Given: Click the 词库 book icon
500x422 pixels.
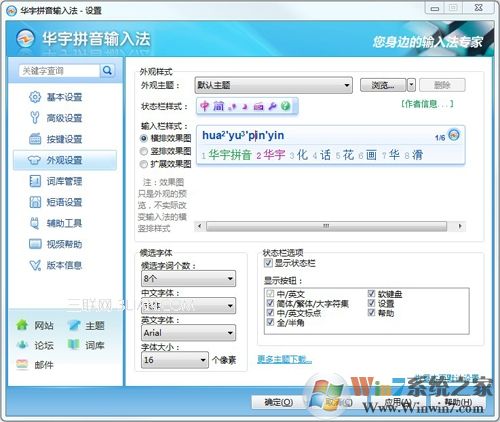Looking at the screenshot, I should coord(74,345).
